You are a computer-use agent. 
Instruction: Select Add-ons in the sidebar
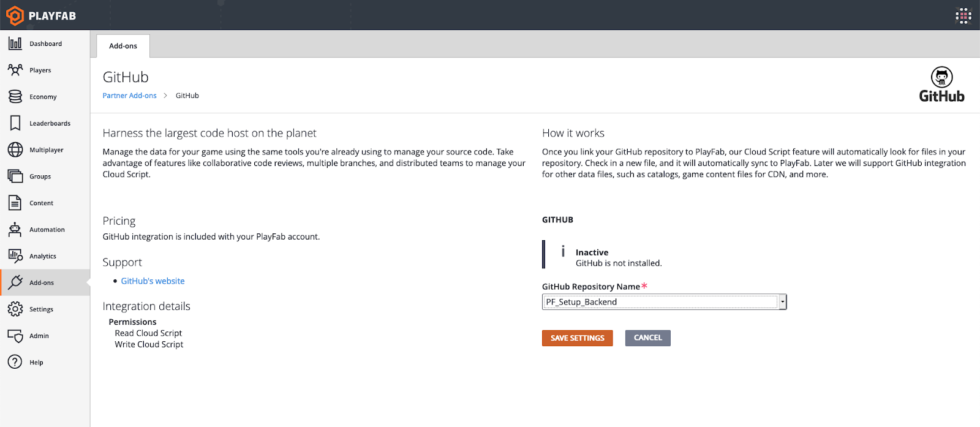click(x=45, y=282)
